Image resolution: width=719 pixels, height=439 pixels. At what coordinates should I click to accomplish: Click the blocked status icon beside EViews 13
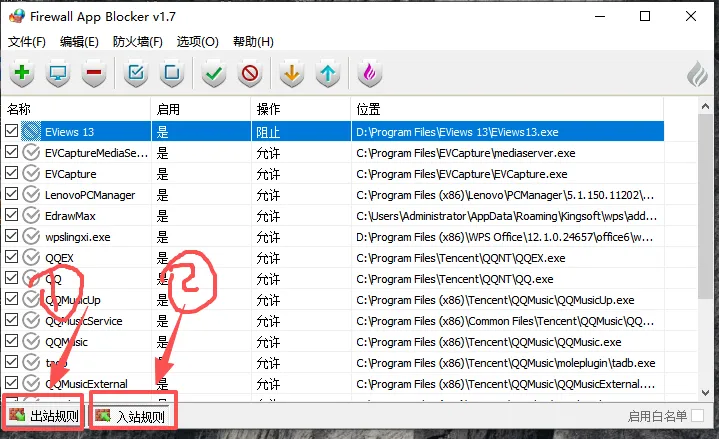pyautogui.click(x=31, y=132)
